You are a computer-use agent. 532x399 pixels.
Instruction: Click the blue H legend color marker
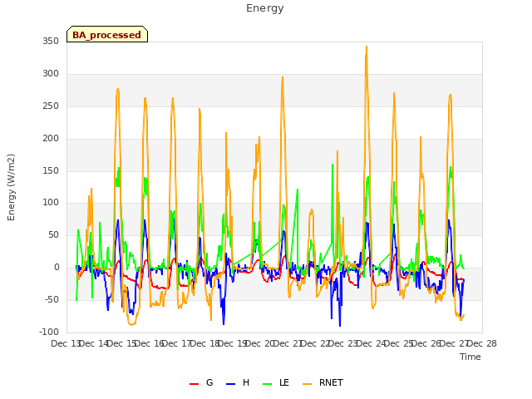click(230, 384)
